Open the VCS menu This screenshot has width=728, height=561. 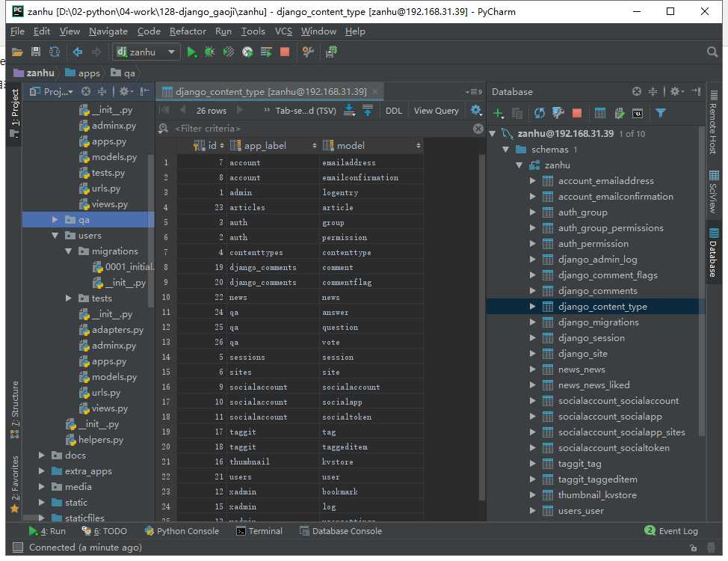tap(283, 31)
